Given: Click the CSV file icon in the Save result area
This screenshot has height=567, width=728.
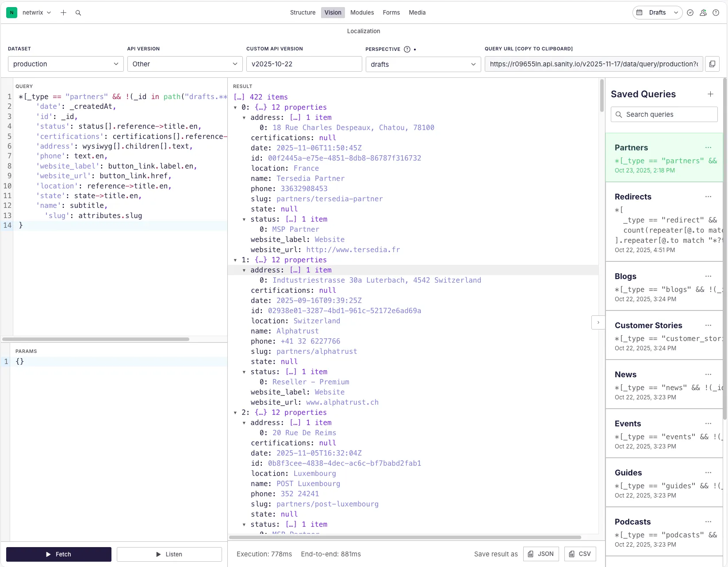Looking at the screenshot, I should pos(572,554).
